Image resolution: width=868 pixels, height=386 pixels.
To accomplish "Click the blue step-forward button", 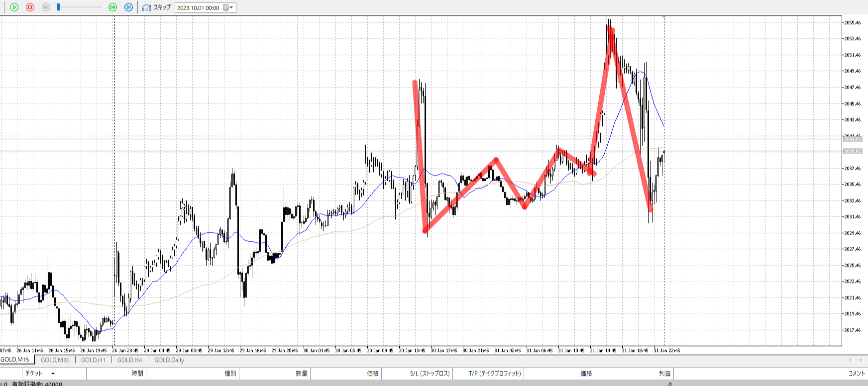I will tap(128, 7).
